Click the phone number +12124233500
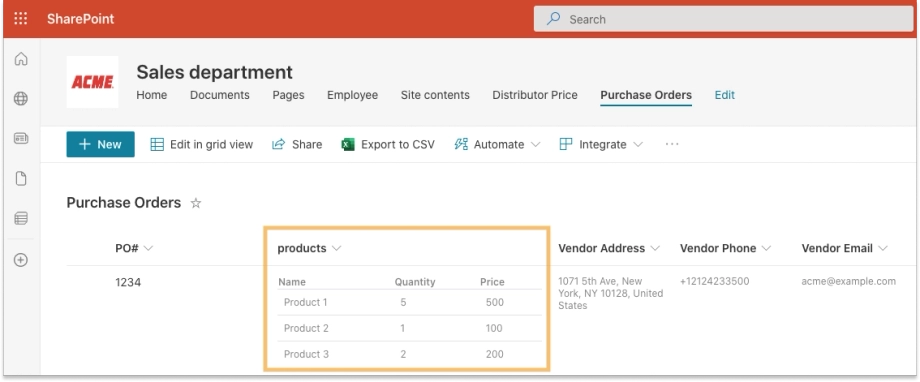Screen dimensions: 920x382 coord(715,281)
